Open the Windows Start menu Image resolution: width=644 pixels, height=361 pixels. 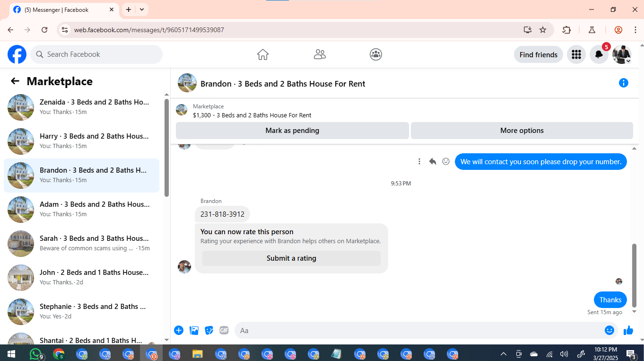coord(11,353)
